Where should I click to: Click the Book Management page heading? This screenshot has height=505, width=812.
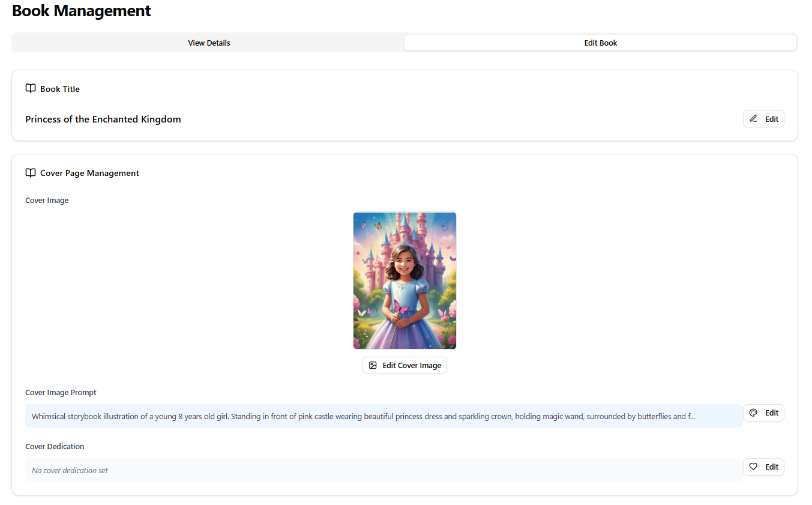click(82, 11)
